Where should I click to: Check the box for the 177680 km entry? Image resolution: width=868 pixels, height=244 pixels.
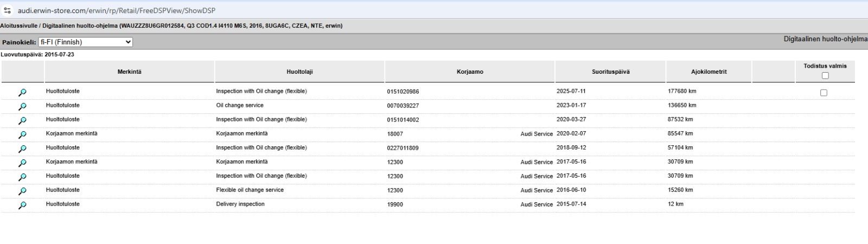(x=824, y=93)
